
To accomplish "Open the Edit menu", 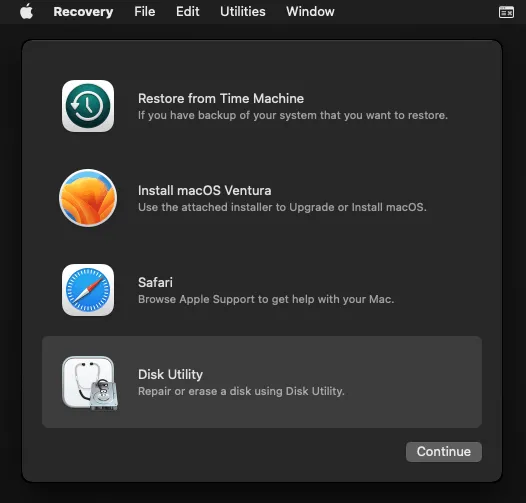I will tap(188, 12).
